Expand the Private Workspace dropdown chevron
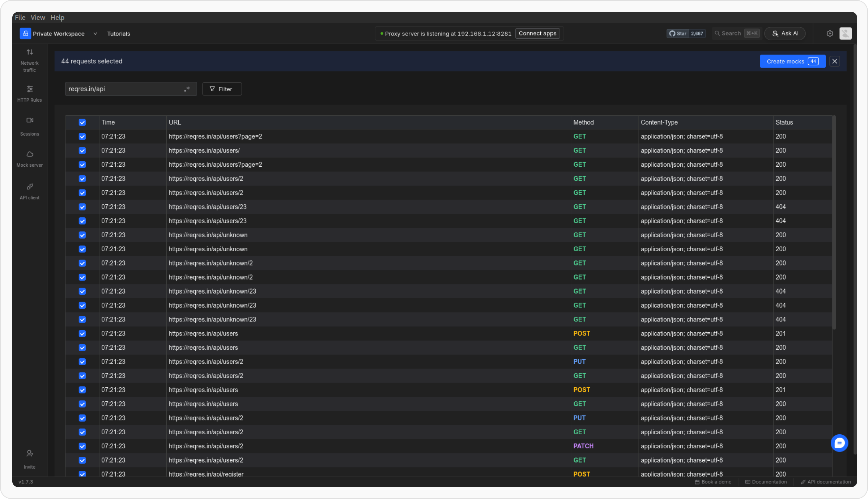This screenshot has width=868, height=499. click(x=95, y=34)
